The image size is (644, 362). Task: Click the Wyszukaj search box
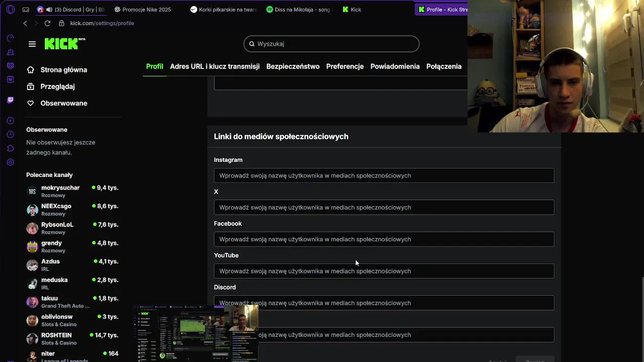[x=332, y=44]
